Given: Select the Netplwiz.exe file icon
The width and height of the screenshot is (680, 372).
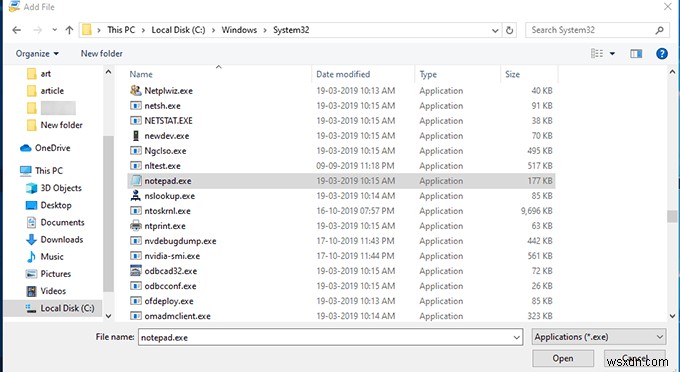Looking at the screenshot, I should [136, 90].
